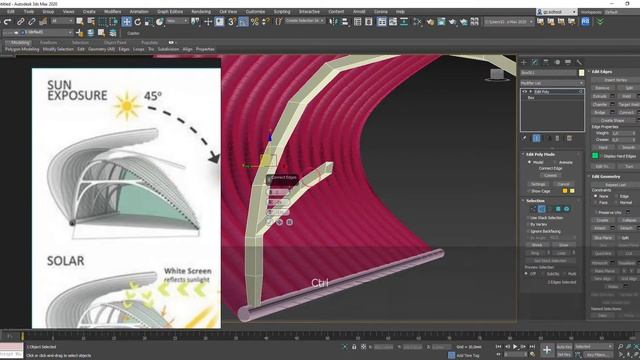Open the Graph Editors menu
640x360 pixels.
[170, 12]
